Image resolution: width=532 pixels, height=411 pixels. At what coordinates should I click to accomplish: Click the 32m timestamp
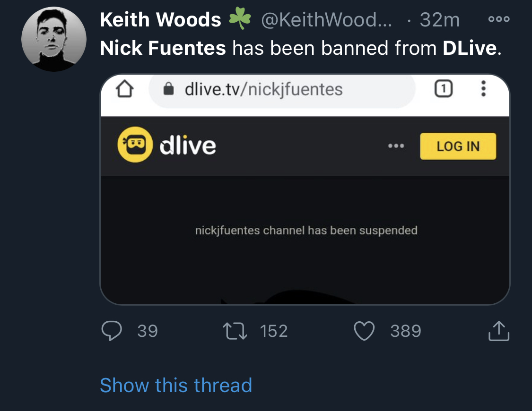pyautogui.click(x=439, y=20)
